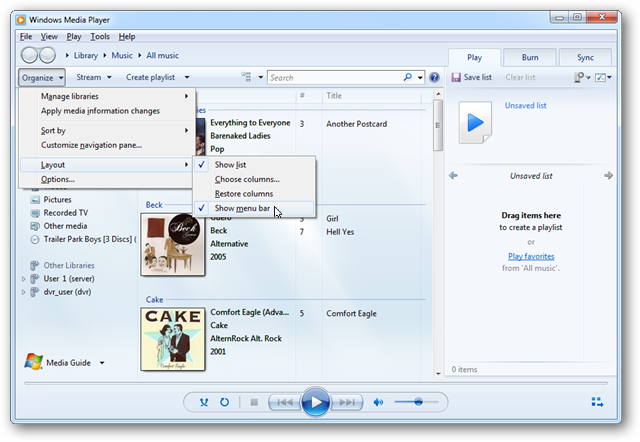Select Choose columns… from the submenu
Screen dimensions: 640x442
tap(247, 179)
